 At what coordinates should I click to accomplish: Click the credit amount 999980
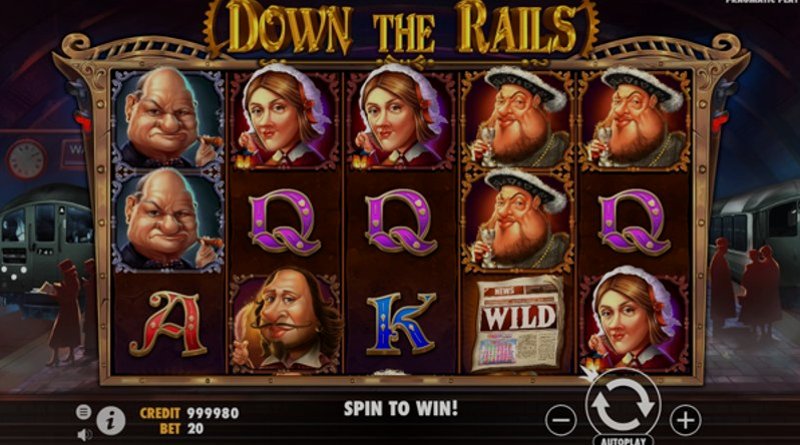point(213,413)
